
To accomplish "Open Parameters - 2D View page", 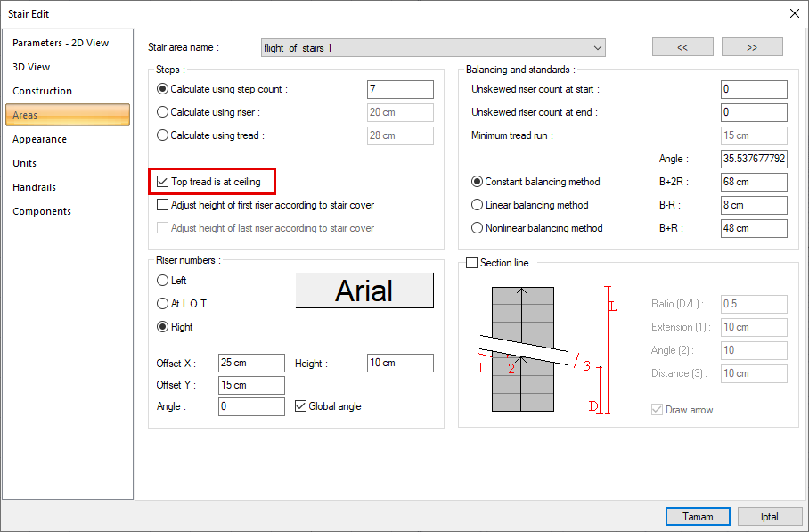I will (61, 43).
